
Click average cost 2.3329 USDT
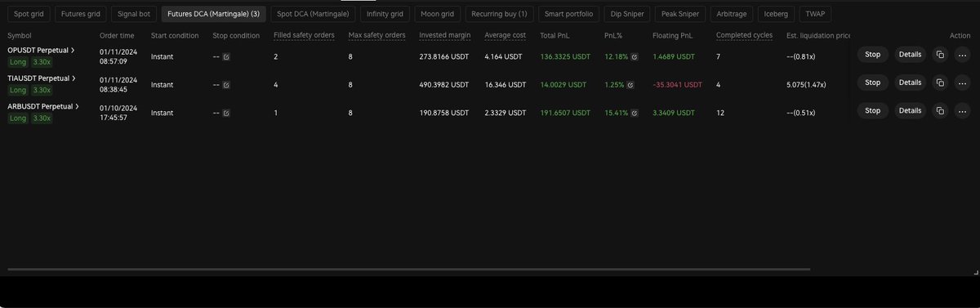tap(506, 112)
